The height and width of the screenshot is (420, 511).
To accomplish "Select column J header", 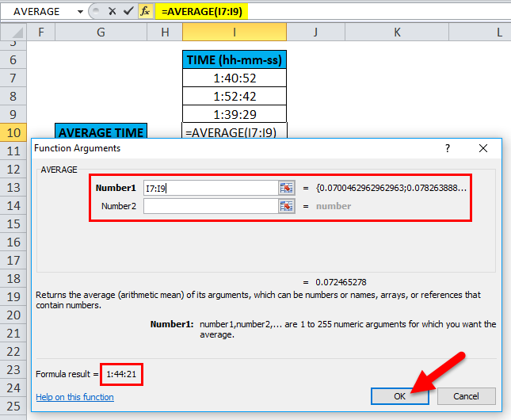I will 315,32.
